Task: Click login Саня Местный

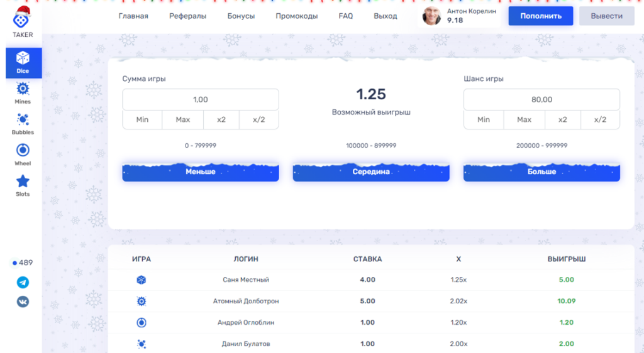Action: tap(246, 280)
